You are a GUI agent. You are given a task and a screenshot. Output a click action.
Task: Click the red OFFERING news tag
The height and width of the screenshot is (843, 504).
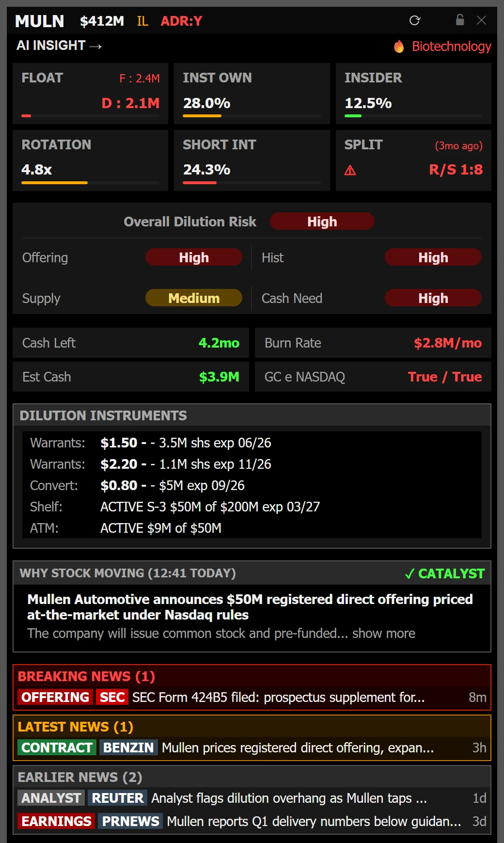point(56,698)
